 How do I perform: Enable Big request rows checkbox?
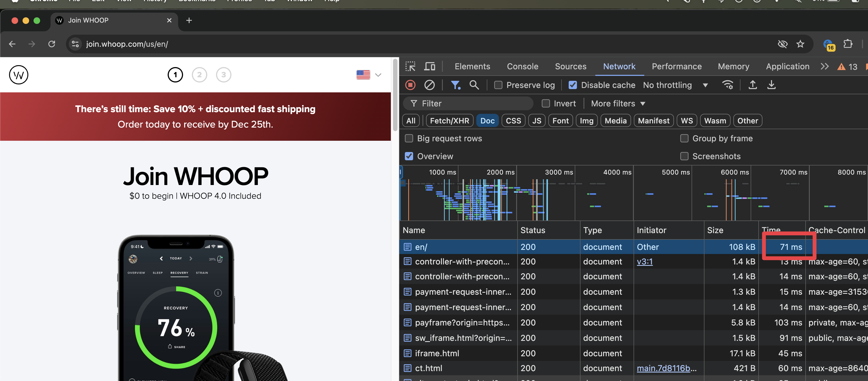click(x=409, y=139)
